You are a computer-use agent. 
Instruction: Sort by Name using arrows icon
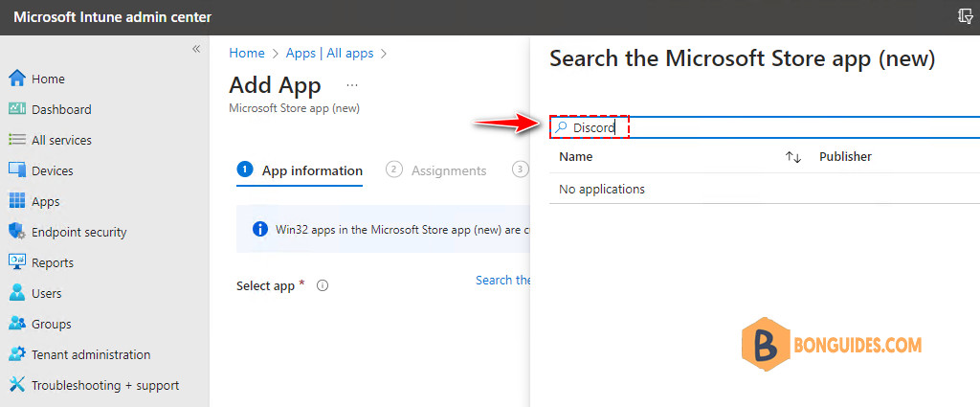coord(793,157)
